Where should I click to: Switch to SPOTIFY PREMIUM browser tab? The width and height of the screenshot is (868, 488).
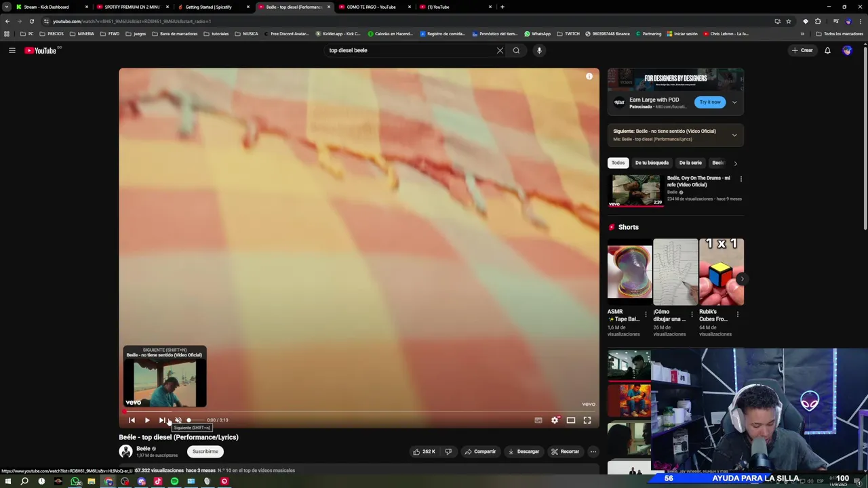tap(132, 7)
